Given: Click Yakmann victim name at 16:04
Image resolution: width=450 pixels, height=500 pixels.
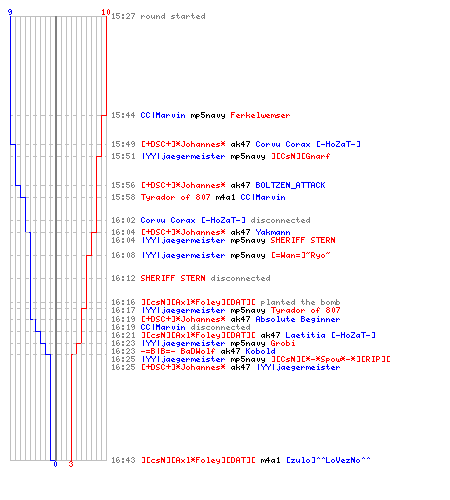Looking at the screenshot, I should (273, 232).
